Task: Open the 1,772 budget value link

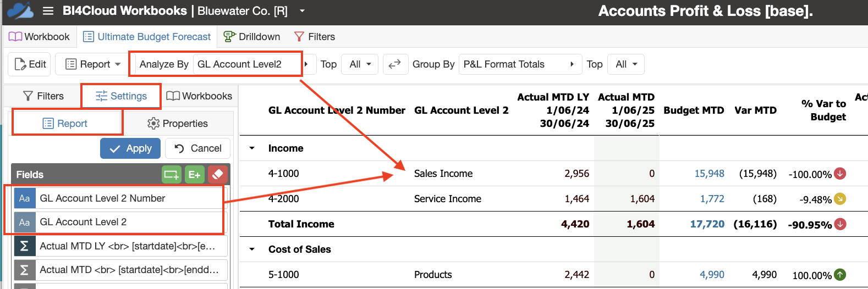Action: click(712, 199)
